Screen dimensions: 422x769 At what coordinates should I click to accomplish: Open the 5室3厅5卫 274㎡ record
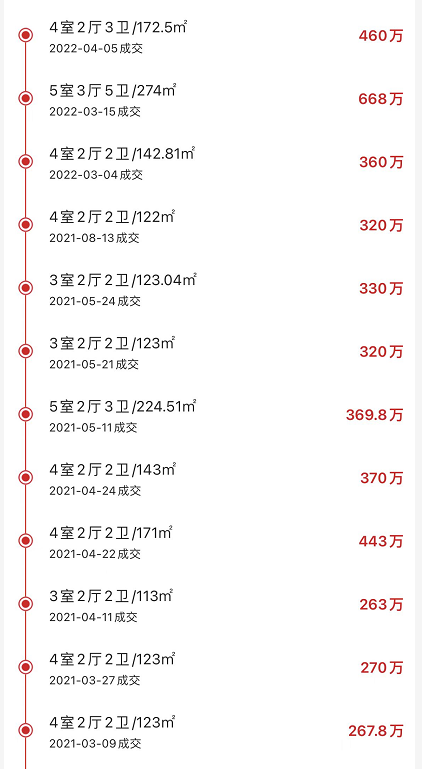(x=211, y=99)
